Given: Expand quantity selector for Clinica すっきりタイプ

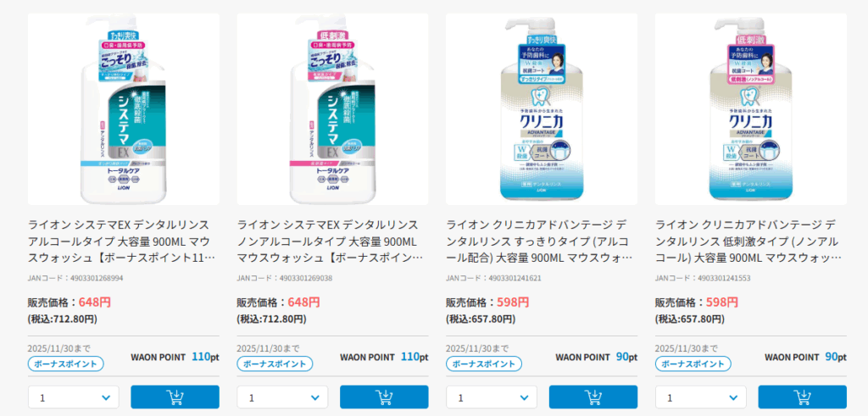Looking at the screenshot, I should click(492, 397).
